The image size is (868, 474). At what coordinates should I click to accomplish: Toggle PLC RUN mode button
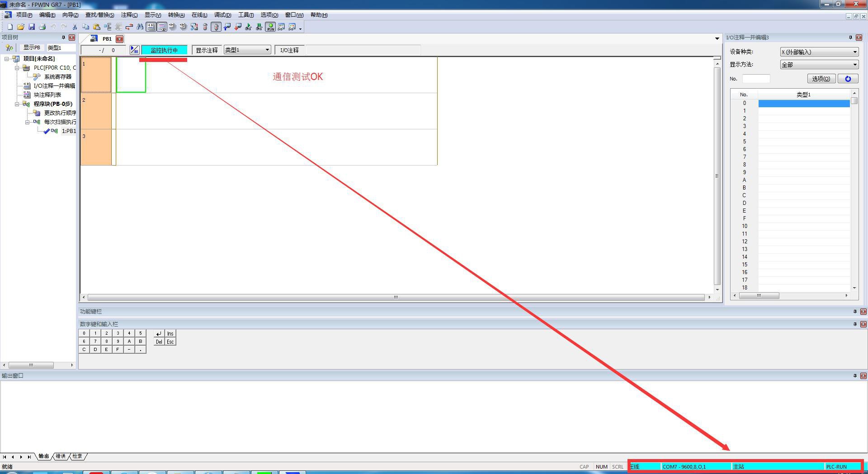[270, 27]
